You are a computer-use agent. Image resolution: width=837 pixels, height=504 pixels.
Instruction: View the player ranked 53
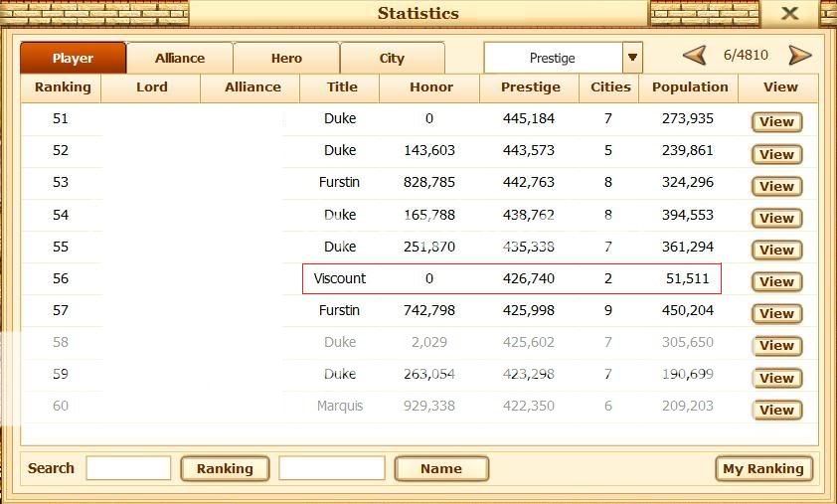776,186
